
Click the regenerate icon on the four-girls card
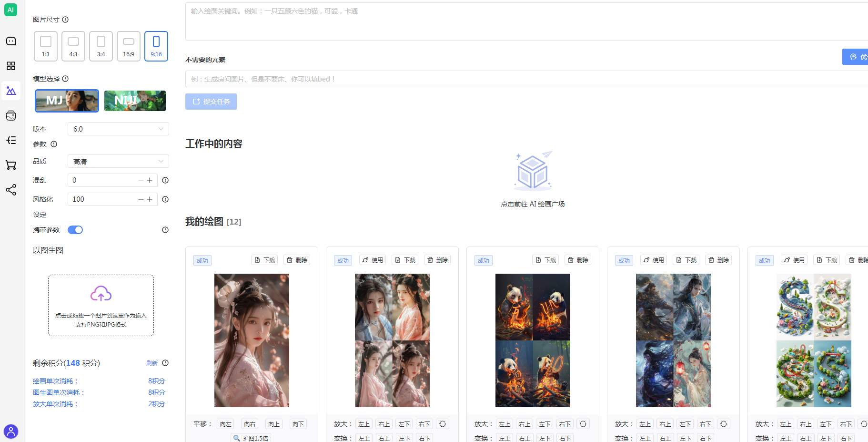(443, 424)
